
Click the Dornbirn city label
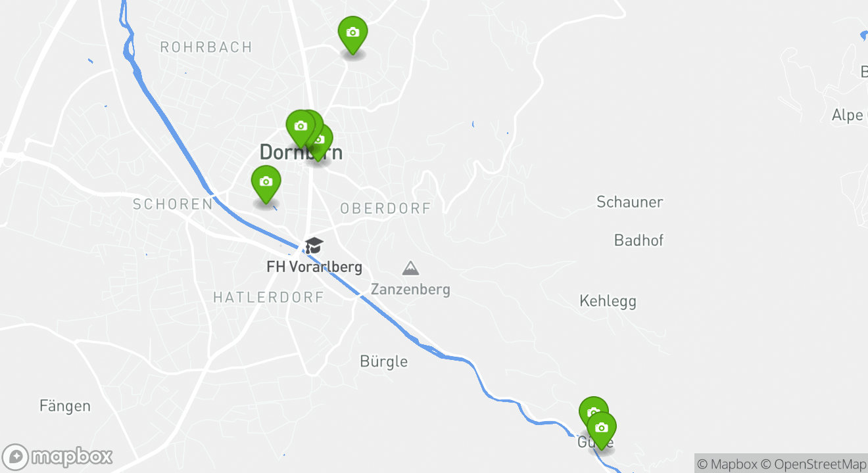(301, 152)
